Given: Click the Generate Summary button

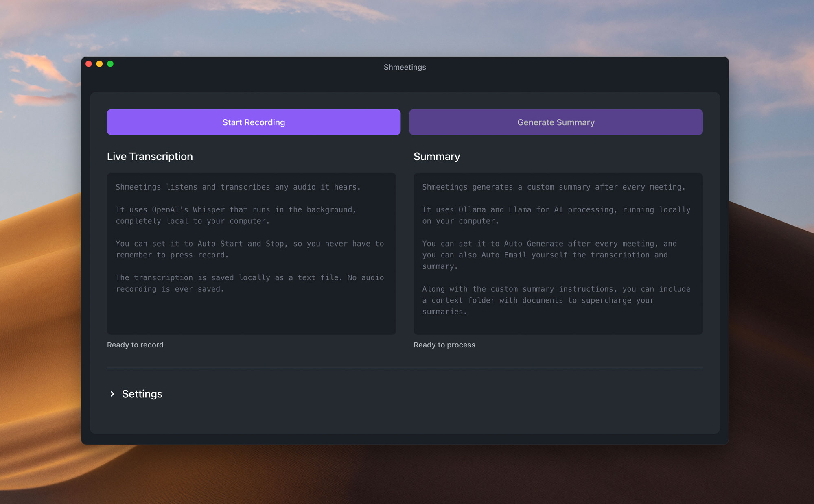Looking at the screenshot, I should (x=556, y=122).
